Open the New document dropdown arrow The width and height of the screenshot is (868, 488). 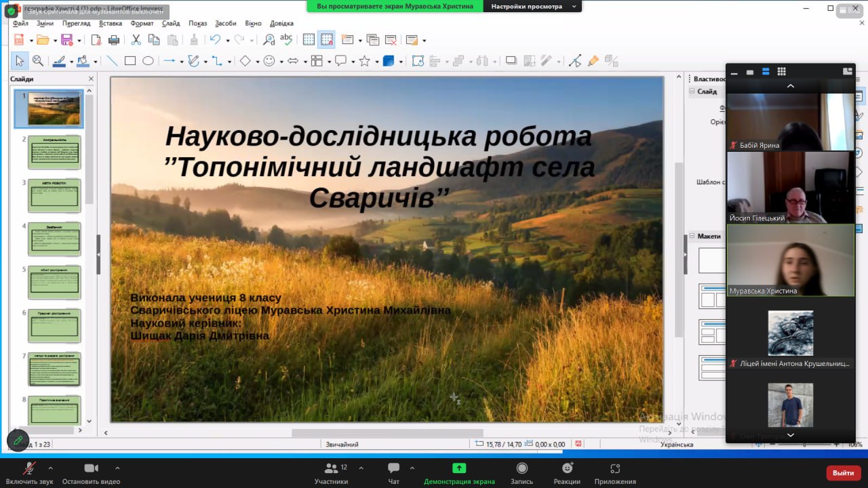31,41
